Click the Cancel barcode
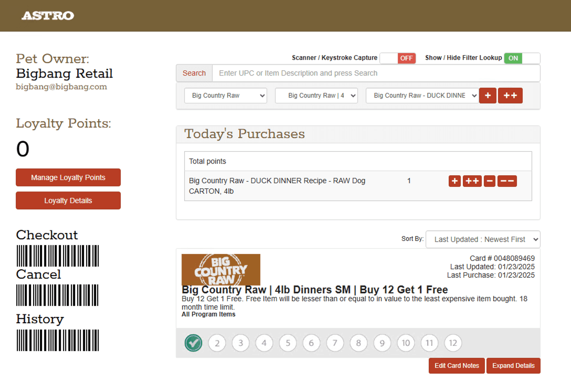 58,295
